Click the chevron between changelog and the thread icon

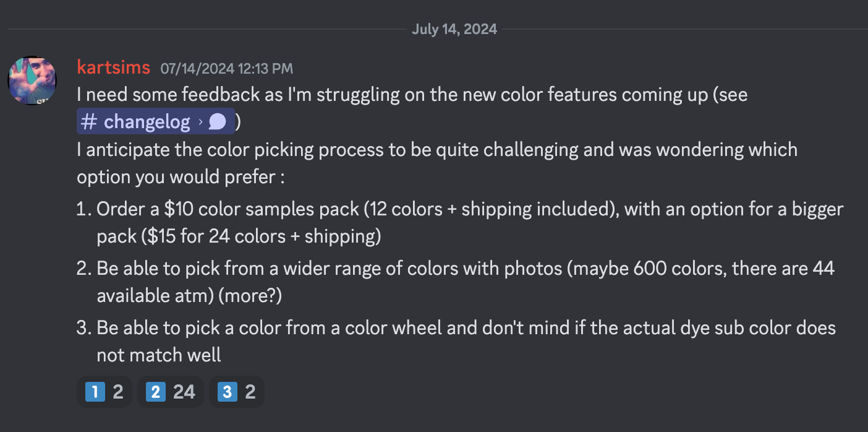[202, 121]
